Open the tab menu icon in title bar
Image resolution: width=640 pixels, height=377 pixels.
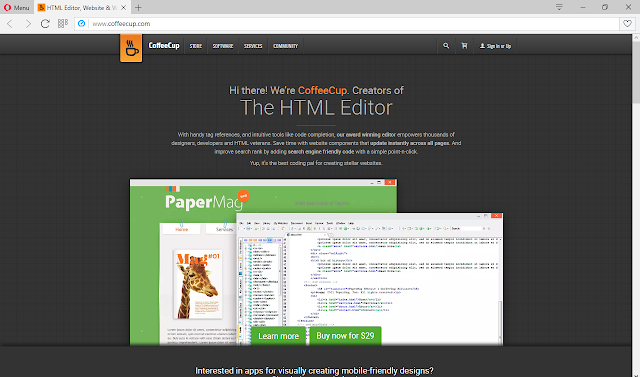(x=559, y=7)
